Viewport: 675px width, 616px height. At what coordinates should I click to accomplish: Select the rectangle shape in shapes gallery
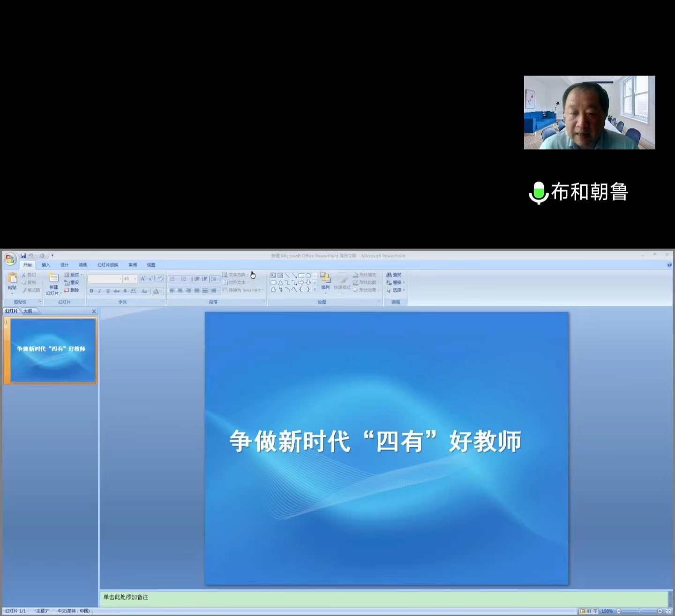pos(301,275)
